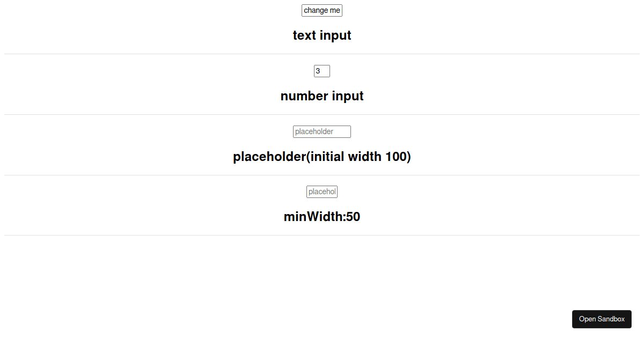Screen dimensions: 644x338
Task: Select the truncated "placehol" input field
Action: [x=322, y=192]
